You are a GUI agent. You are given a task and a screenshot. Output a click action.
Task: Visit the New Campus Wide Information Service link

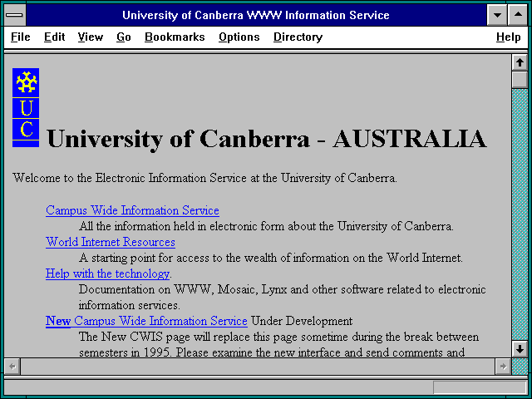pos(146,321)
